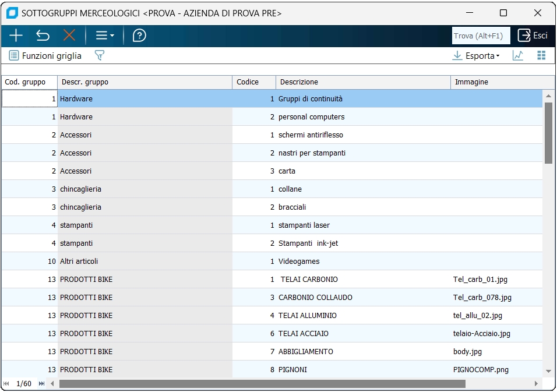Select the TELAI CARBONIO cell
557x392 pixels.
(x=364, y=280)
